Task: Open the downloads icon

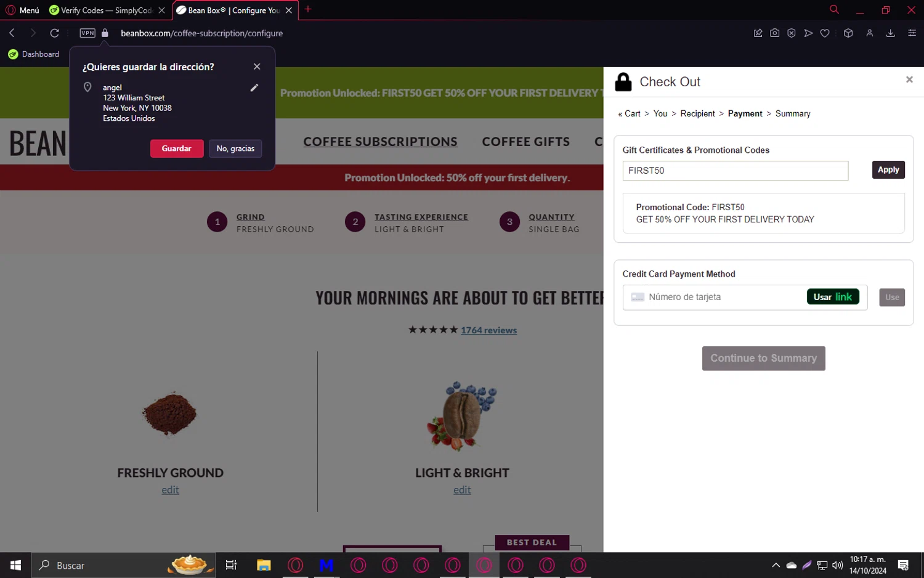Action: pyautogui.click(x=891, y=33)
